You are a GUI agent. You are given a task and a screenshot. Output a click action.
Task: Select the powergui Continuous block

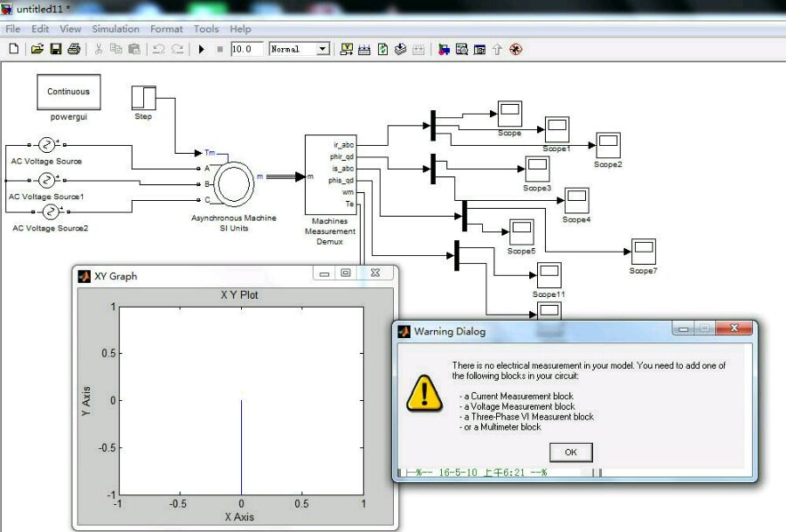69,92
